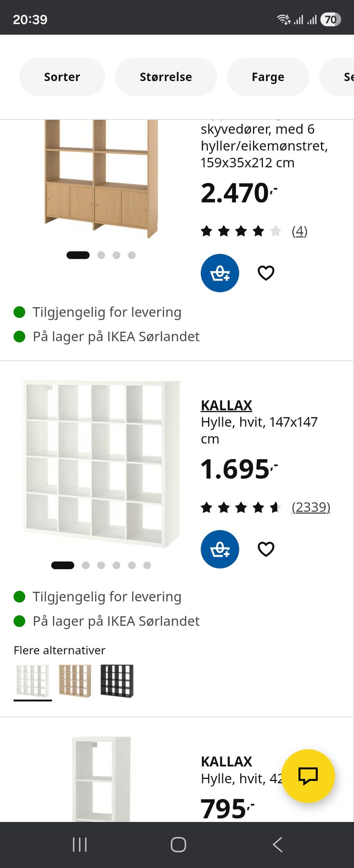
Task: Open the Farge color filter
Action: click(x=268, y=77)
